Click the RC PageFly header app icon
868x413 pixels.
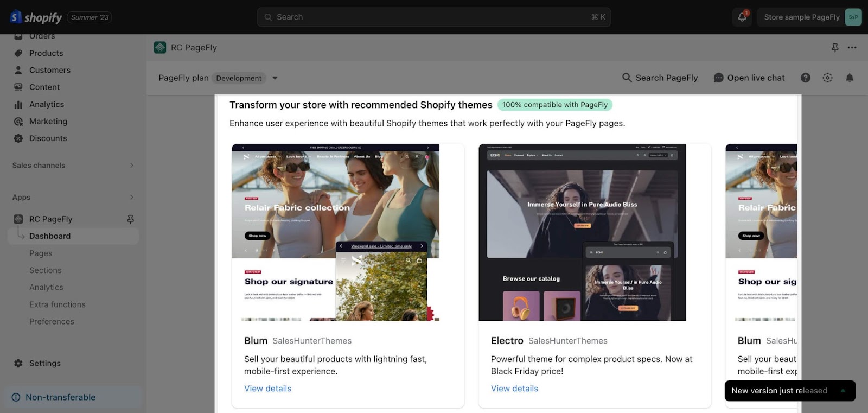[x=160, y=48]
